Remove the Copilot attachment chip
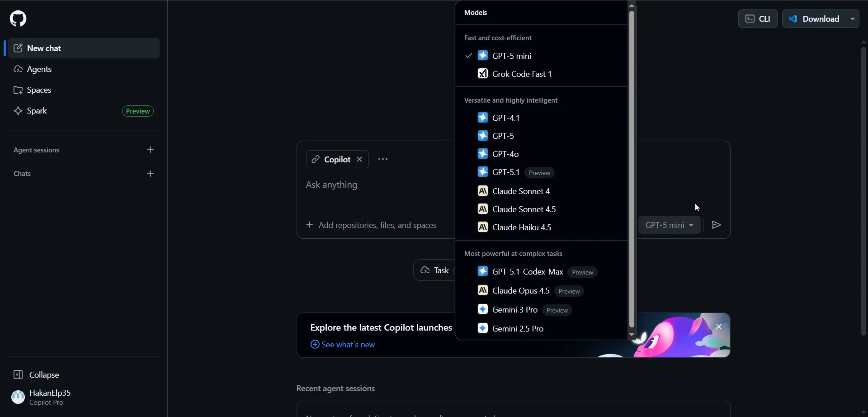Viewport: 868px width, 417px height. pyautogui.click(x=360, y=159)
